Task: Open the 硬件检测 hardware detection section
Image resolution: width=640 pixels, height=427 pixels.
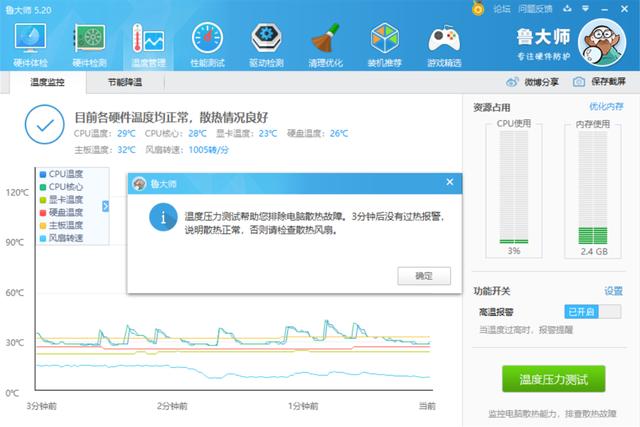Action: pyautogui.click(x=89, y=45)
